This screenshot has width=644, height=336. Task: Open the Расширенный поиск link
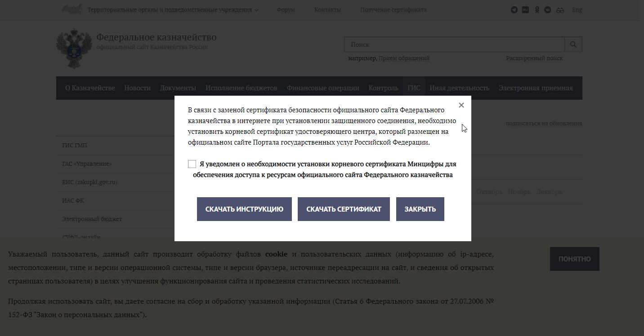(x=534, y=58)
